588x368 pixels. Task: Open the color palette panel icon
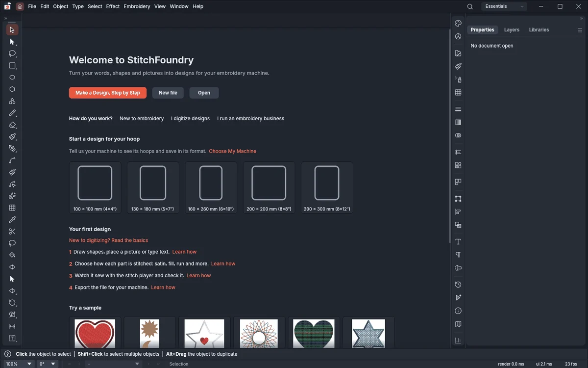pos(458,23)
